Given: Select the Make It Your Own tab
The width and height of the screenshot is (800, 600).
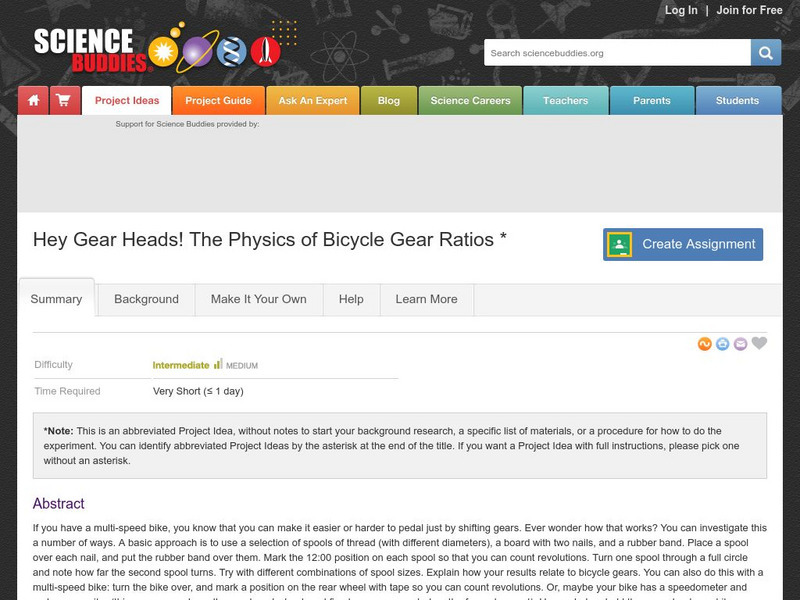Looking at the screenshot, I should tap(259, 299).
